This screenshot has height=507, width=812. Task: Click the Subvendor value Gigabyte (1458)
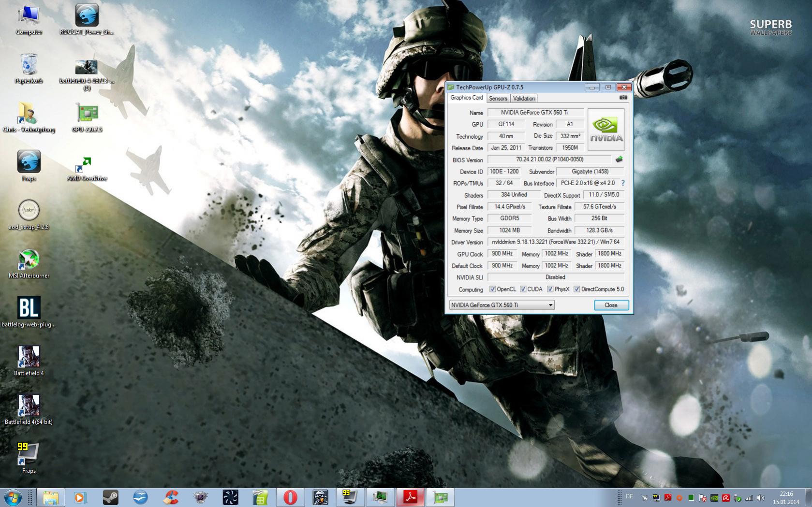click(x=590, y=172)
